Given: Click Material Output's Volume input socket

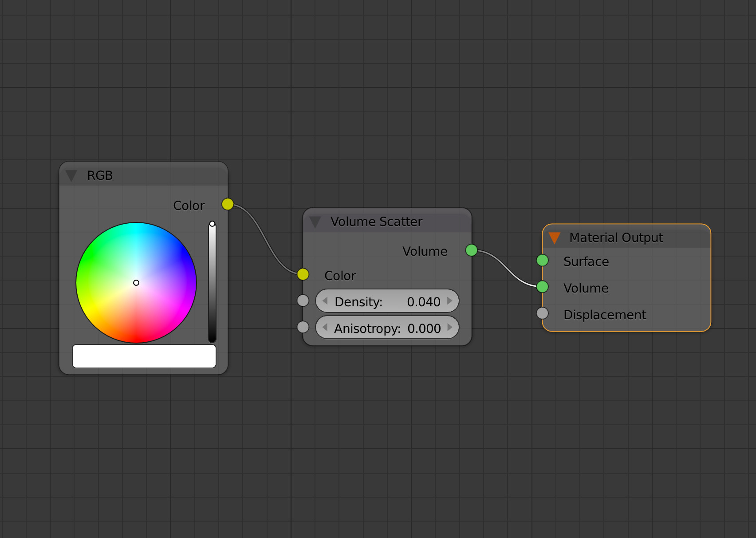Looking at the screenshot, I should pyautogui.click(x=542, y=287).
